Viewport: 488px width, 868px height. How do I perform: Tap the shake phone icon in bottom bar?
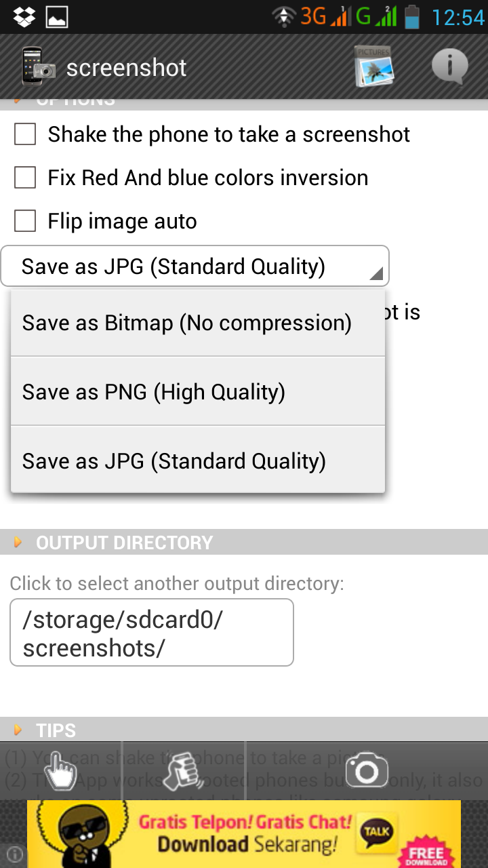coord(183,770)
